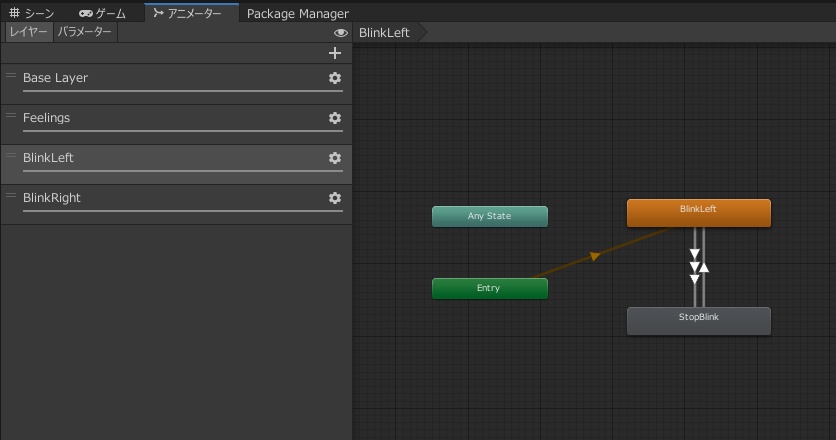Open settings gear for Feelings layer

[x=335, y=118]
